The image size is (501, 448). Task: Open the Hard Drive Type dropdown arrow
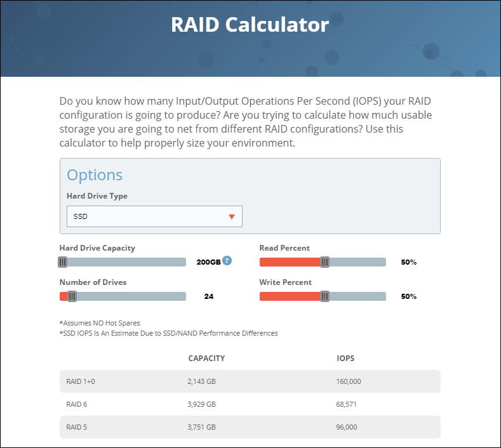[x=232, y=217]
